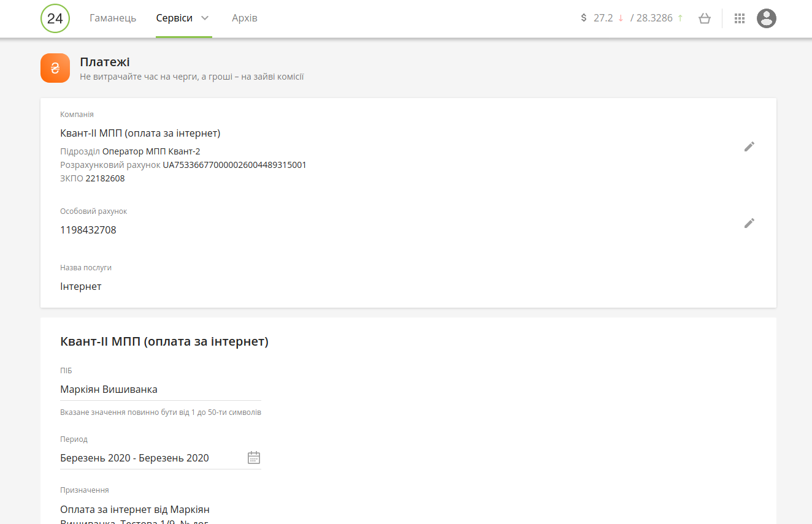812x524 pixels.
Task: Open the apps grid menu
Action: [739, 18]
